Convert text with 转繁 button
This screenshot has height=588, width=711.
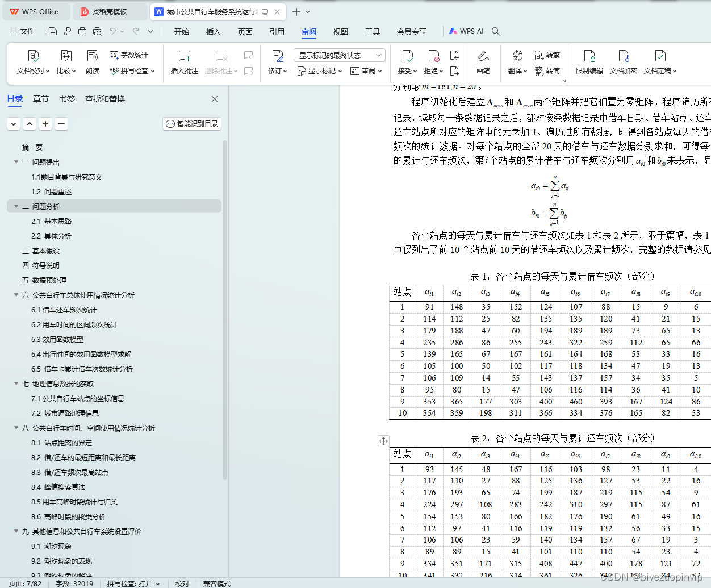tap(547, 55)
